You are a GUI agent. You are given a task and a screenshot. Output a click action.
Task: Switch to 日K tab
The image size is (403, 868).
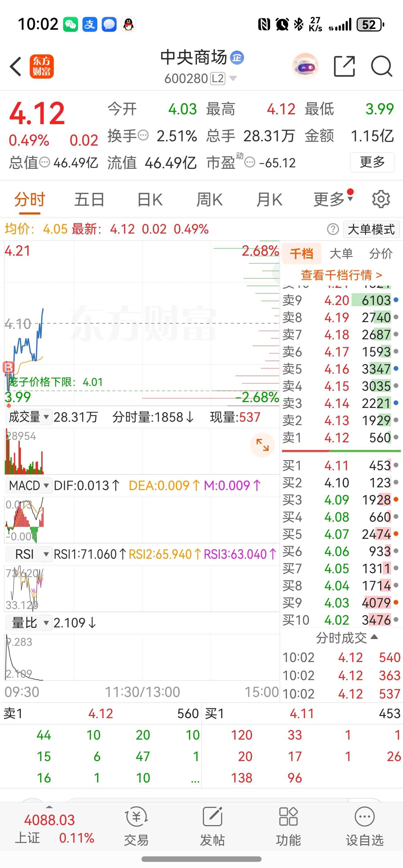tap(150, 199)
